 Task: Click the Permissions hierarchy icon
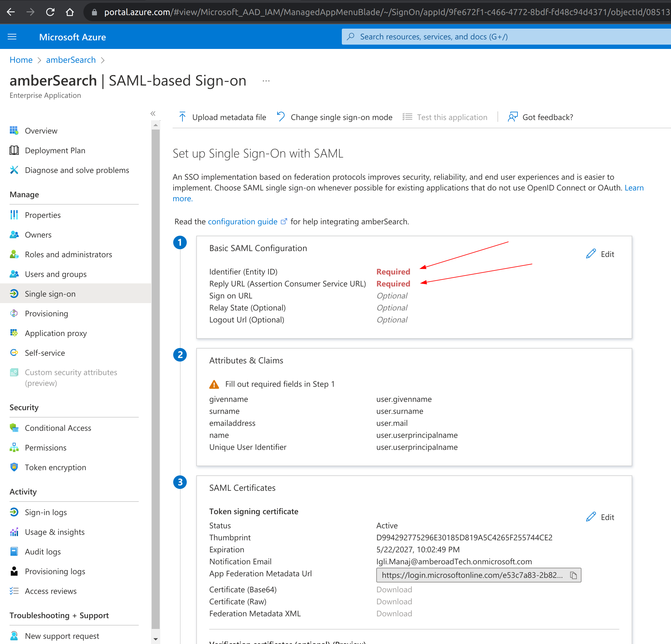click(x=14, y=447)
